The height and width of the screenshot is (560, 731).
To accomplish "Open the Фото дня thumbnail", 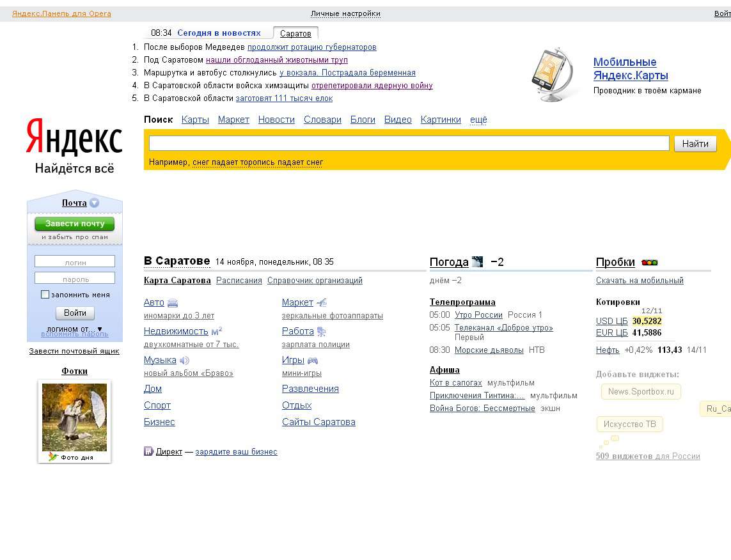I will [x=74, y=417].
